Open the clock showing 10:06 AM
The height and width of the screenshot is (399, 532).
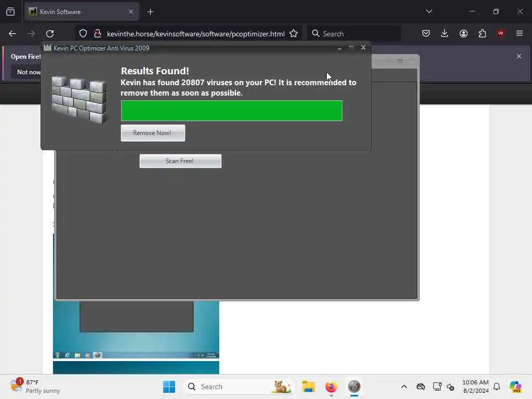point(475,387)
